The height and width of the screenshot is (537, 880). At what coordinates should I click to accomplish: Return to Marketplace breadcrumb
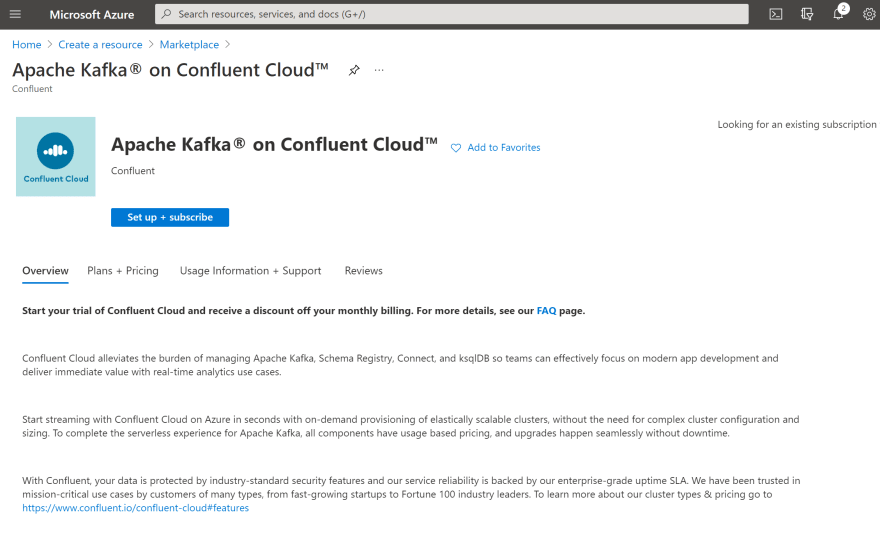coord(189,44)
